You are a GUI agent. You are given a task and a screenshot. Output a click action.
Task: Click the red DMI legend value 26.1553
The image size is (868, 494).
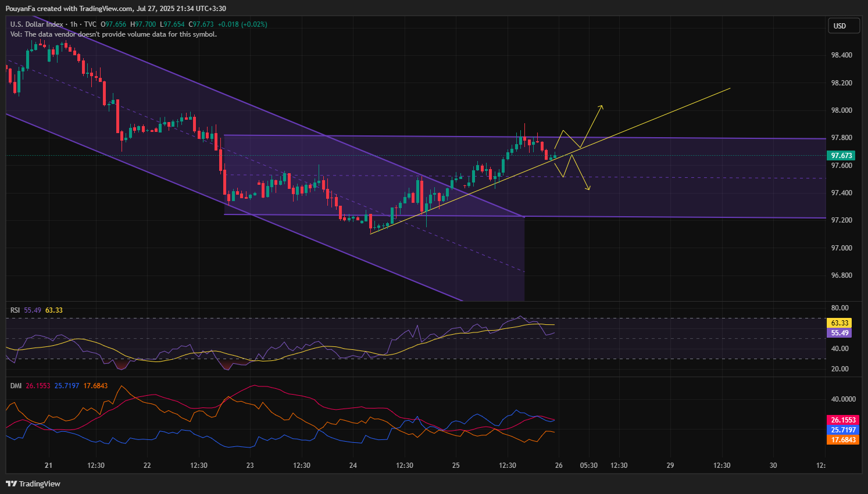coord(38,386)
